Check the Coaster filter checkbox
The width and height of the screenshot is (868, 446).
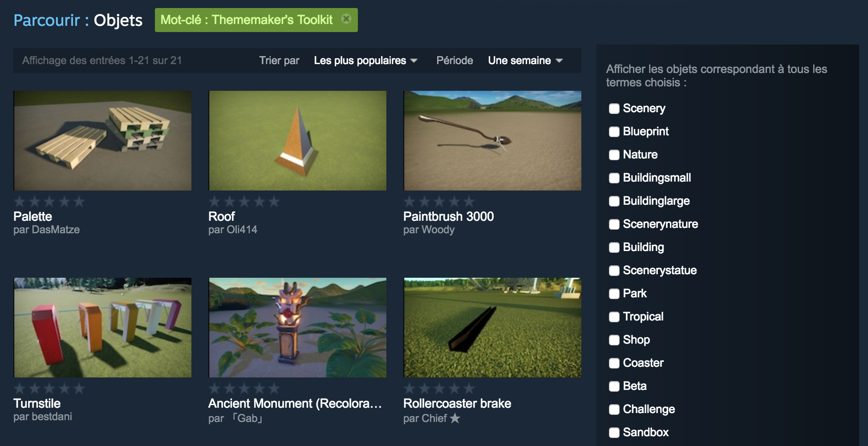coord(614,363)
